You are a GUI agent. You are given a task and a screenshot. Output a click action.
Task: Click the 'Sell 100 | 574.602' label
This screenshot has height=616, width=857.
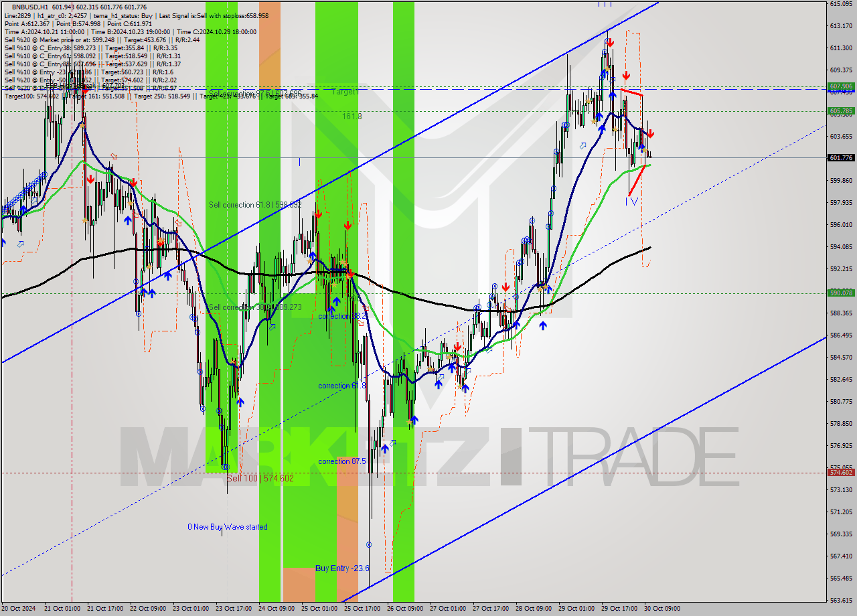tap(260, 478)
